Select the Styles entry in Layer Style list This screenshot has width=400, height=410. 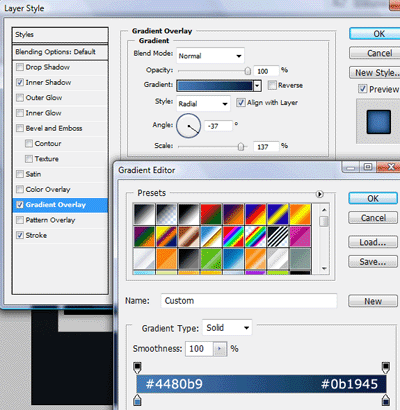60,35
